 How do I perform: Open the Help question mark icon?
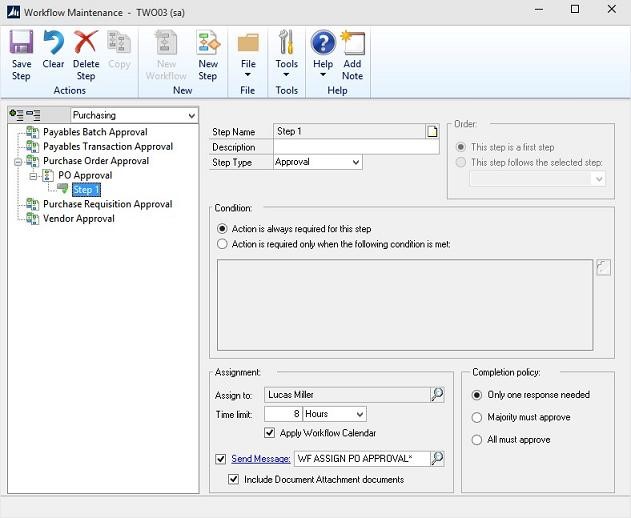point(323,43)
